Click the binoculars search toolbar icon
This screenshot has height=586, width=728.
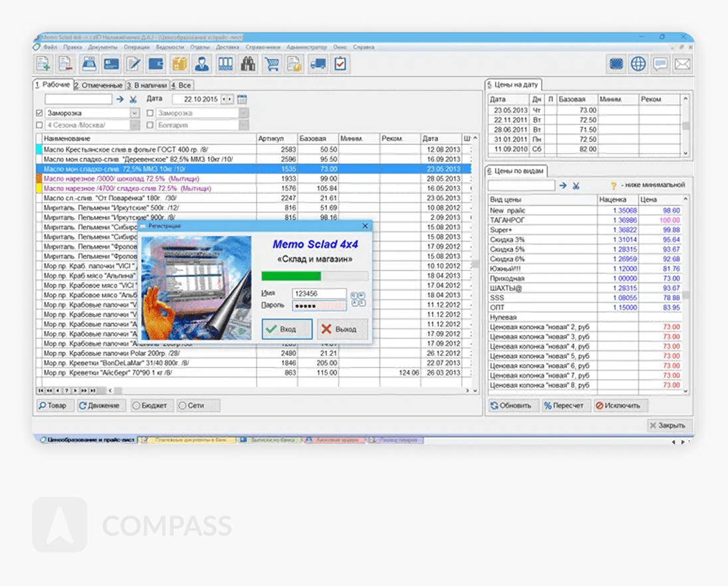pyautogui.click(x=248, y=64)
